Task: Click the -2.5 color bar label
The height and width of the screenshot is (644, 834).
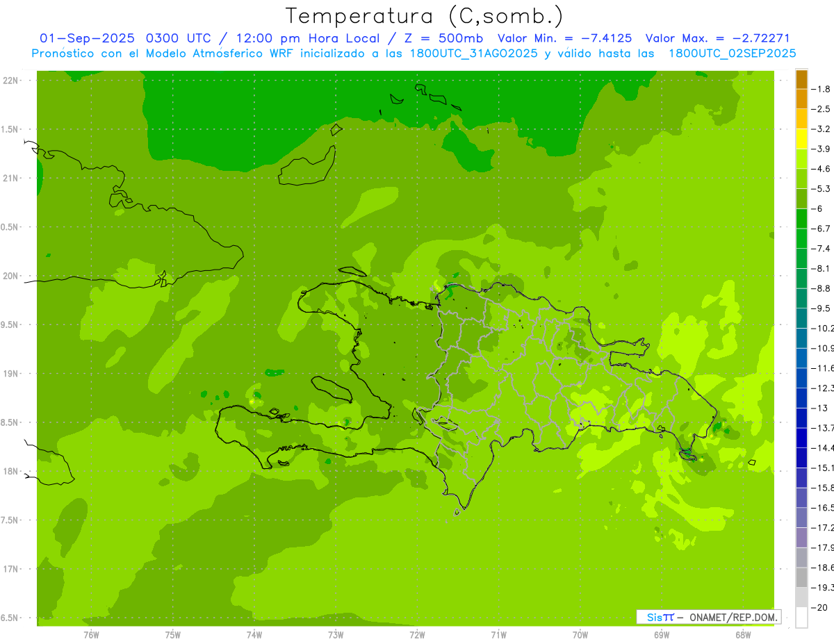Action: [x=820, y=109]
